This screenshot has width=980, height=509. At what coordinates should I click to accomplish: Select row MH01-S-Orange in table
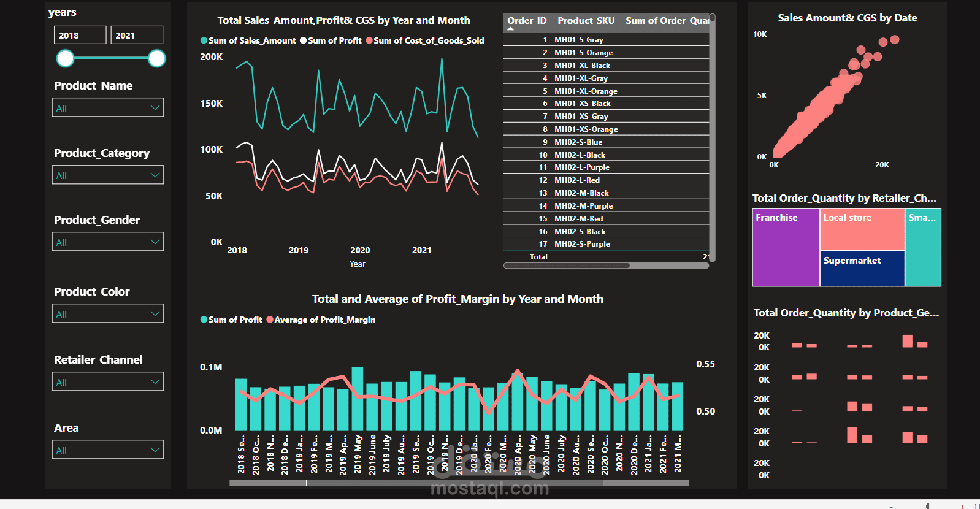(606, 53)
